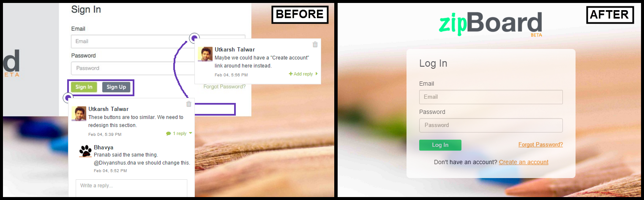Image resolution: width=644 pixels, height=200 pixels.
Task: Expand Add reply on the top comment
Action: [x=303, y=74]
